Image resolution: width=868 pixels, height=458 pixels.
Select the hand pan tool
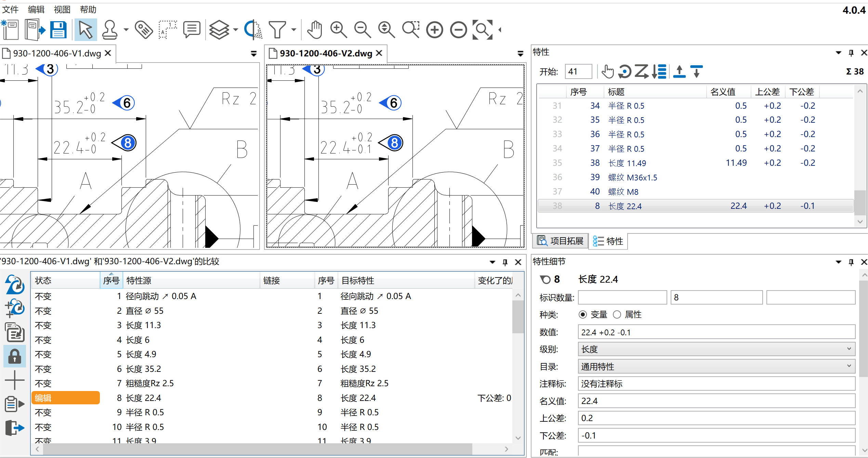(x=314, y=30)
